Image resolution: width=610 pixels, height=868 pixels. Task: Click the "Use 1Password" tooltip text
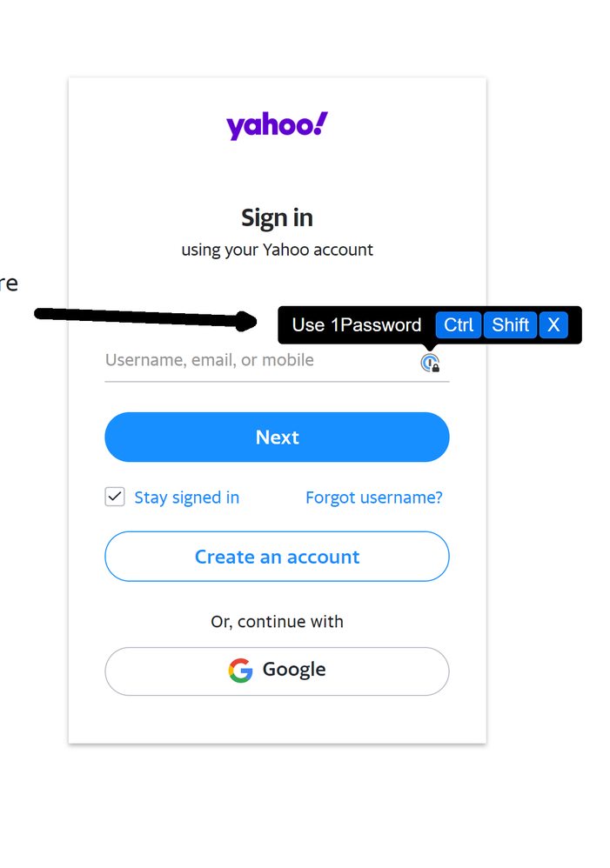point(357,325)
